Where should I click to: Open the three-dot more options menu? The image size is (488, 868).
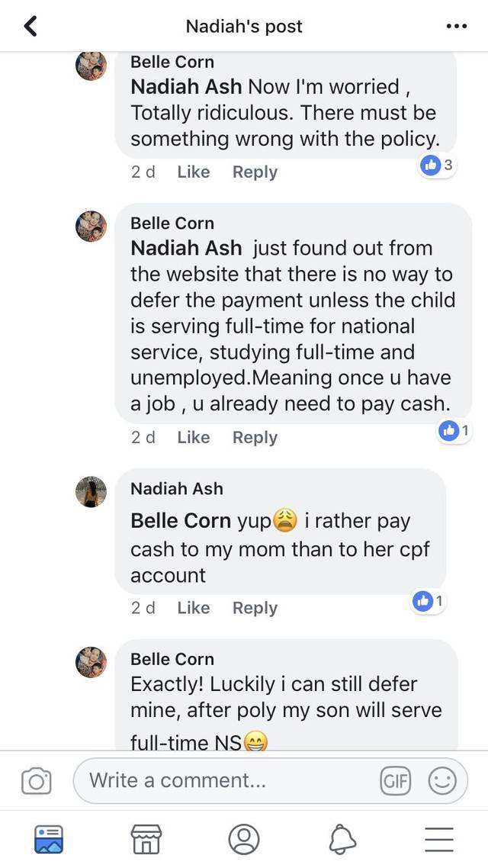457,26
